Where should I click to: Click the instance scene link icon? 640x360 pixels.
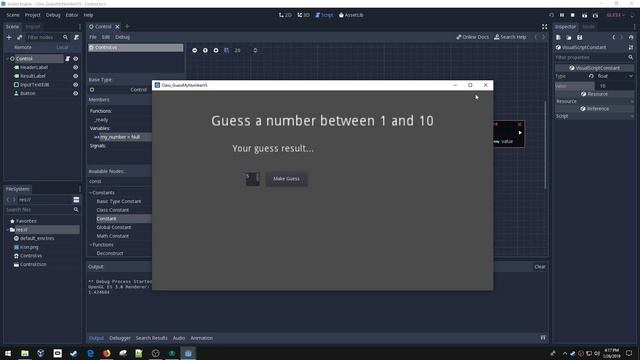pos(20,38)
